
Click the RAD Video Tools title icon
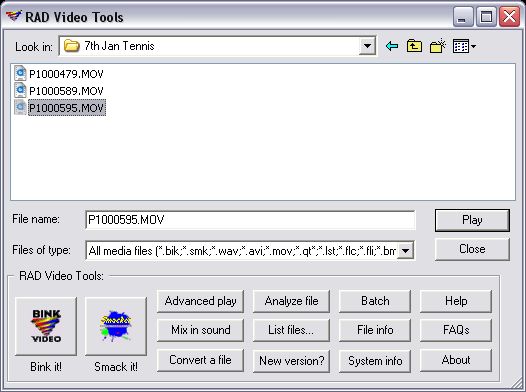[14, 16]
